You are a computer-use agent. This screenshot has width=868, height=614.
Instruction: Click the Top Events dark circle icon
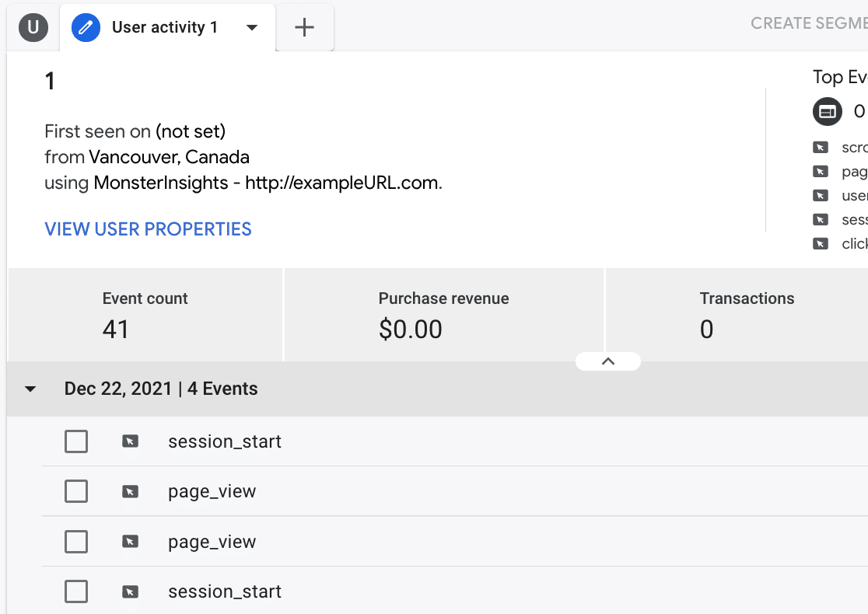tap(828, 112)
